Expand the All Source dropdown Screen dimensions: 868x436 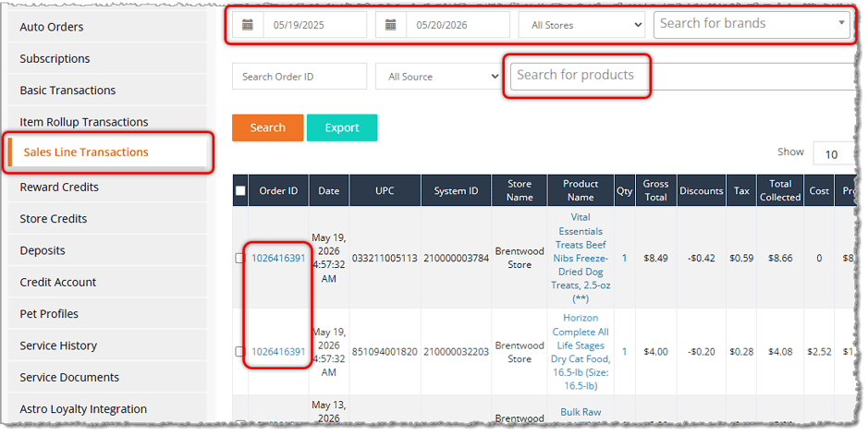(438, 77)
